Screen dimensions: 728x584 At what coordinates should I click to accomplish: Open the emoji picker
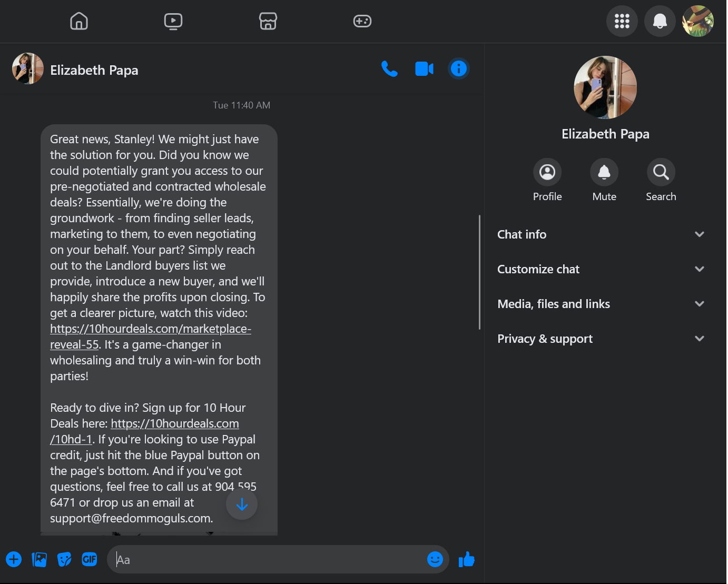(435, 559)
